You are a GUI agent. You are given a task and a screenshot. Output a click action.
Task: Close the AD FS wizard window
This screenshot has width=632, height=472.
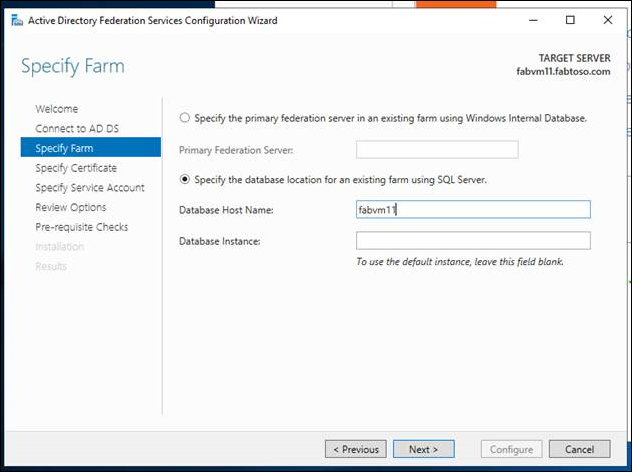tap(608, 20)
